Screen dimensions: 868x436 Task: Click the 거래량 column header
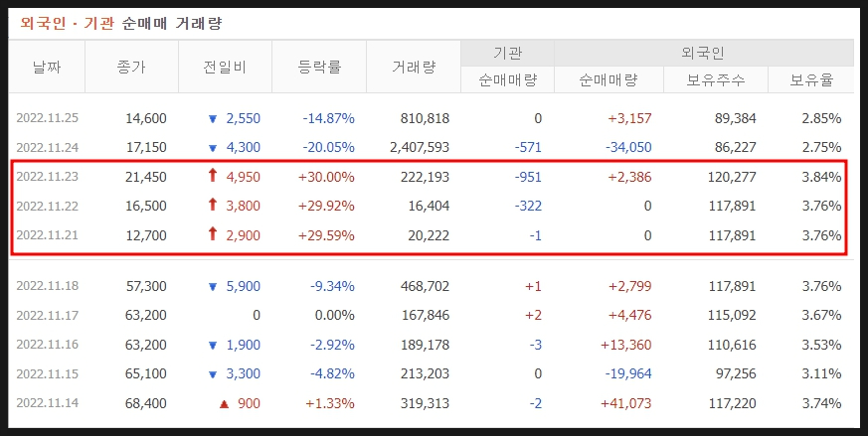click(x=413, y=67)
